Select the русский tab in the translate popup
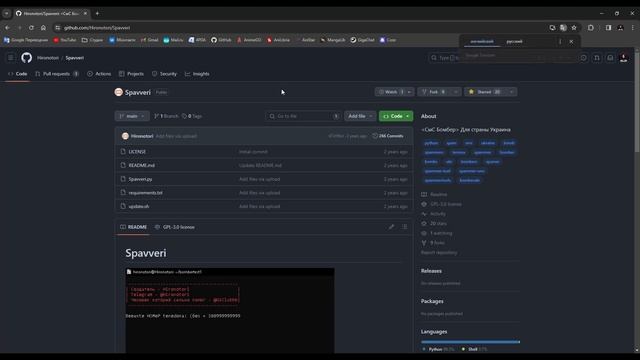Viewport: 640px width, 360px height. (x=514, y=42)
